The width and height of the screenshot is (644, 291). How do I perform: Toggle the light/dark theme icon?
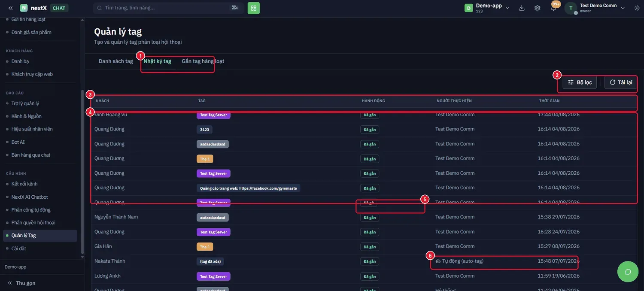[x=637, y=8]
